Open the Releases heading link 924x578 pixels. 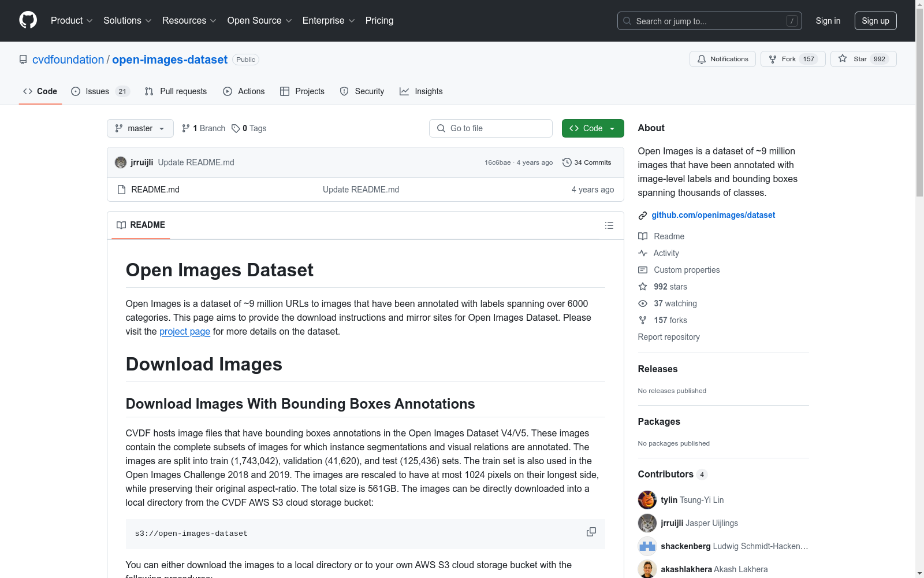(x=658, y=369)
